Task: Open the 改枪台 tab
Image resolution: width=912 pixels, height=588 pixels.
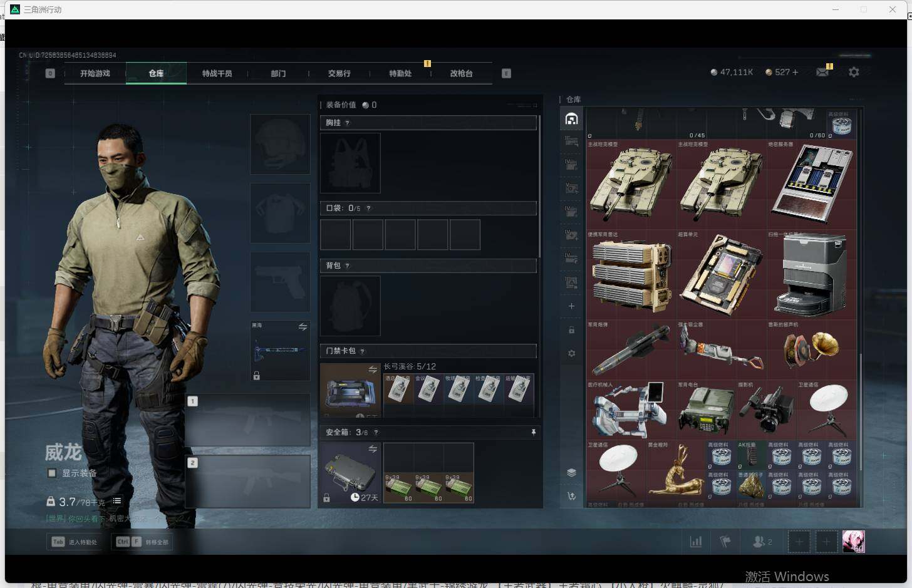Action: 461,73
